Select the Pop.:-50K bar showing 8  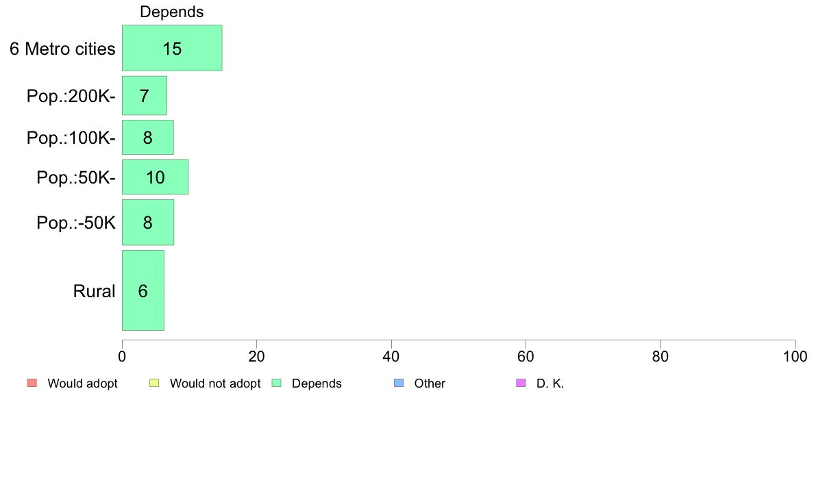coord(148,222)
